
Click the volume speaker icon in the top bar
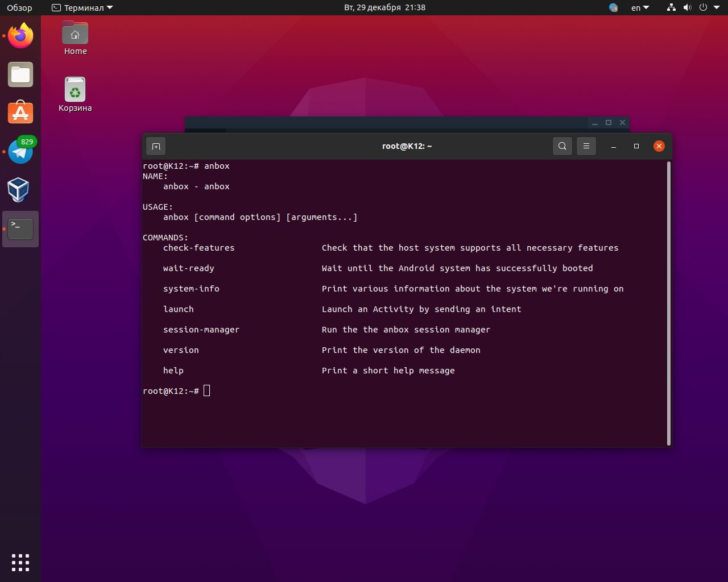tap(687, 7)
